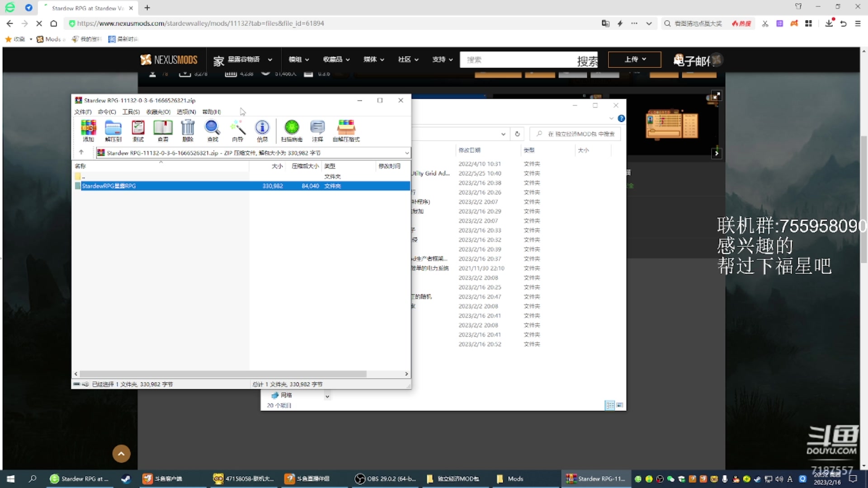Open the browser hamburger menu
The height and width of the screenshot is (488, 868).
pyautogui.click(x=858, y=23)
